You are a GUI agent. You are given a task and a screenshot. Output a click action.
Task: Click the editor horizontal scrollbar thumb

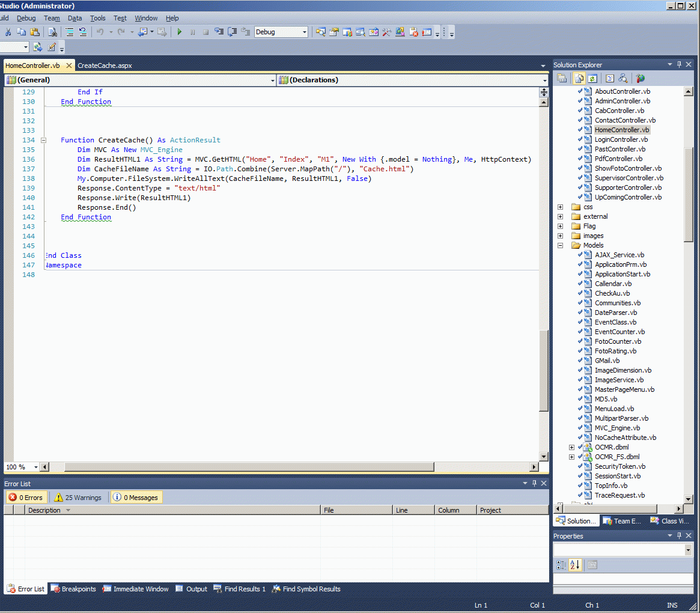249,467
